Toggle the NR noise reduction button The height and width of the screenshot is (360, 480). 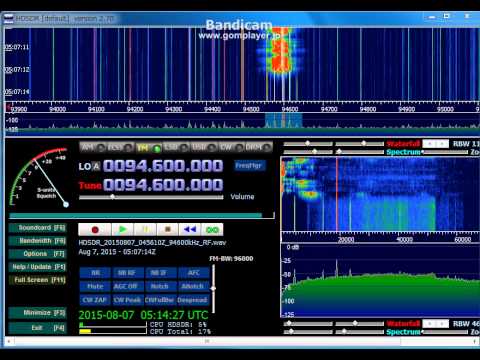[x=95, y=273]
